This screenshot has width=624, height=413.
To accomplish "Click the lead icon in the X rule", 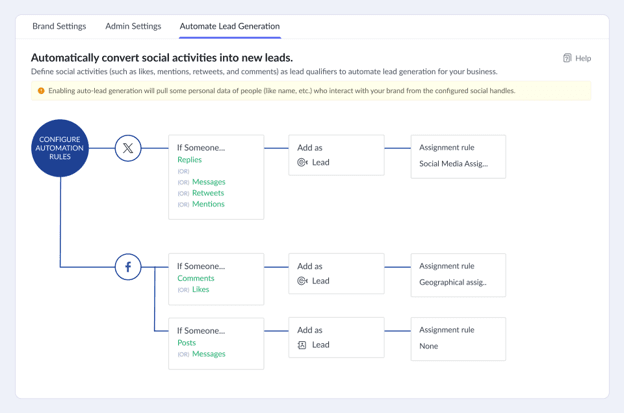I will 302,162.
